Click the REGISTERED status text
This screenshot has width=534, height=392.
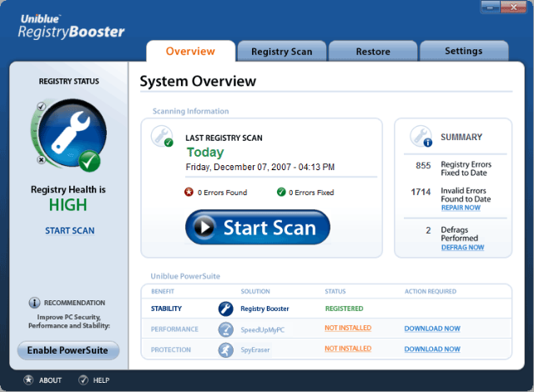coord(344,309)
